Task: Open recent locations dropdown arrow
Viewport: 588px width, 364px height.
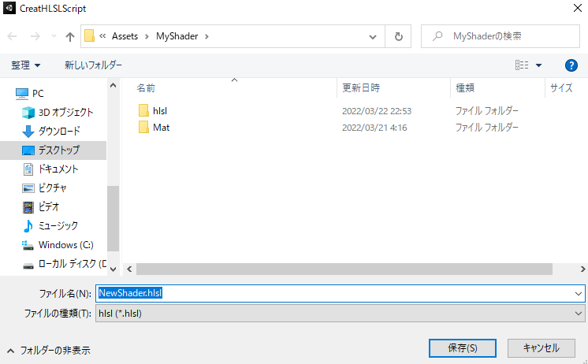Action: [x=54, y=36]
